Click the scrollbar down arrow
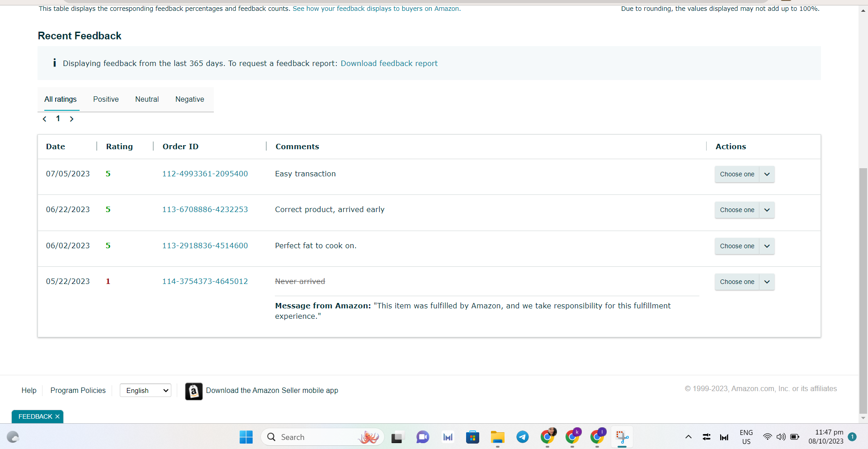The image size is (868, 449). 863,418
